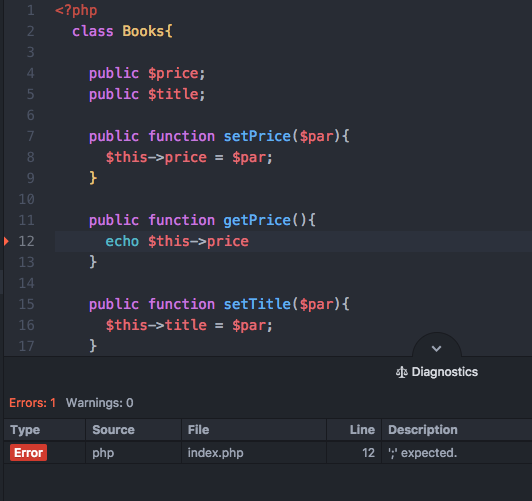Select the "';' expected." error description
Image resolution: width=532 pixels, height=501 pixels.
(x=423, y=453)
